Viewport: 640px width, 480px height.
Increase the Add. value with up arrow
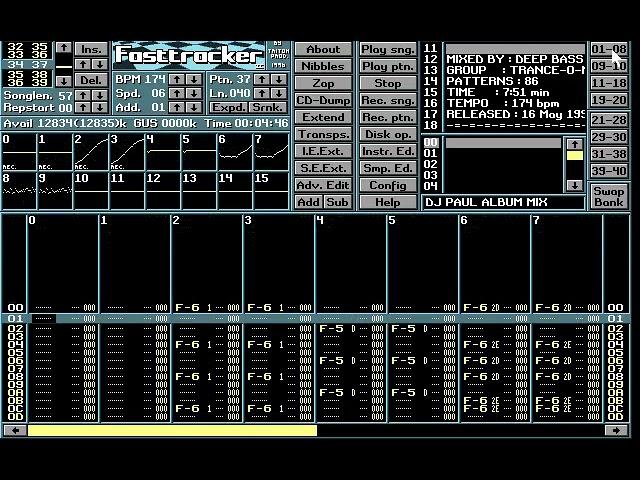click(x=177, y=107)
